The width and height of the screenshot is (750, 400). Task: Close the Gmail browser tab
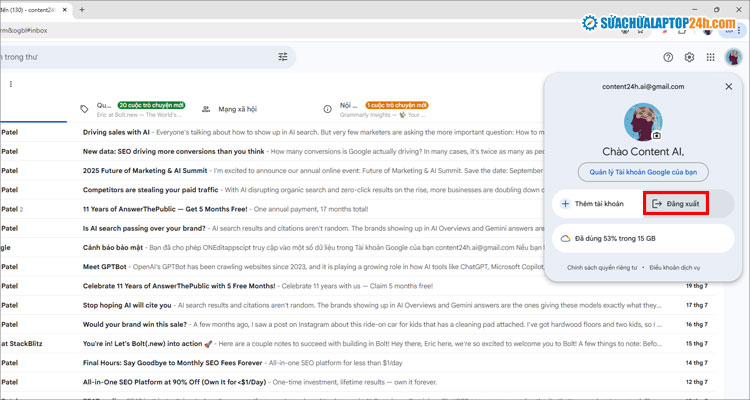coord(65,10)
